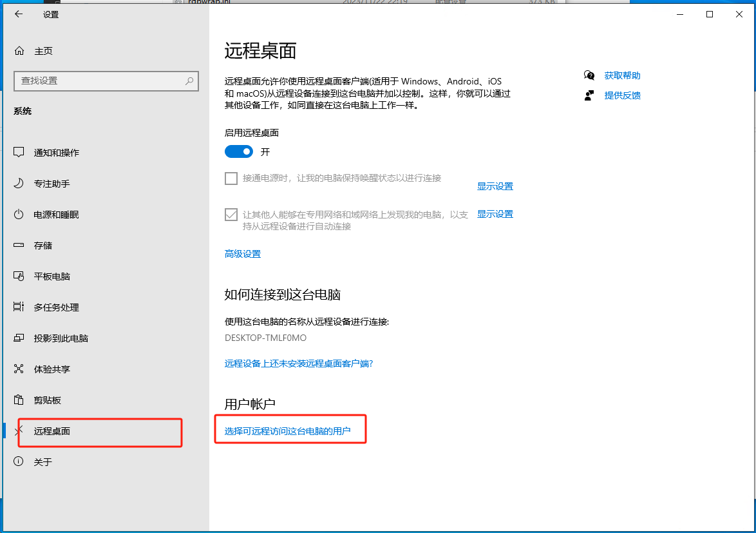
Task: Select 远程桌面 in sidebar
Action: [52, 431]
